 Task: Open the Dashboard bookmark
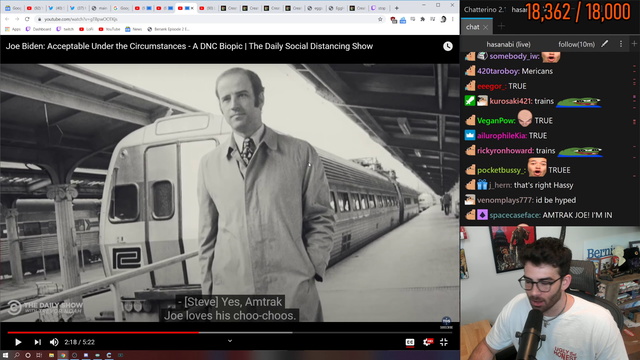pyautogui.click(x=38, y=29)
